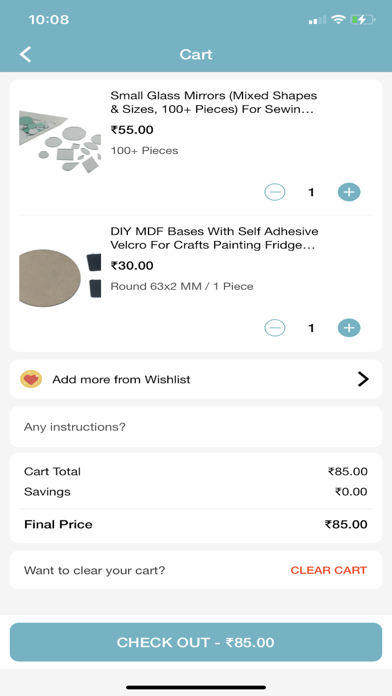
Task: Open the Add more from Wishlist chevron
Action: pos(363,379)
